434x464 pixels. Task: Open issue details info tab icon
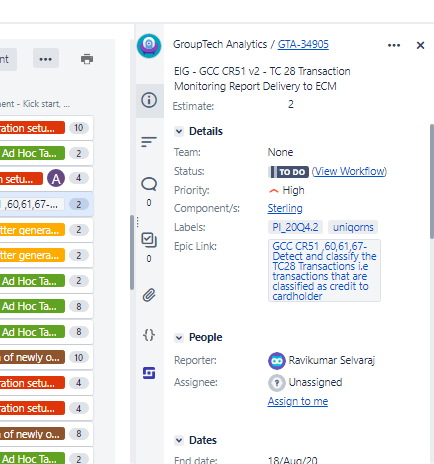[149, 100]
